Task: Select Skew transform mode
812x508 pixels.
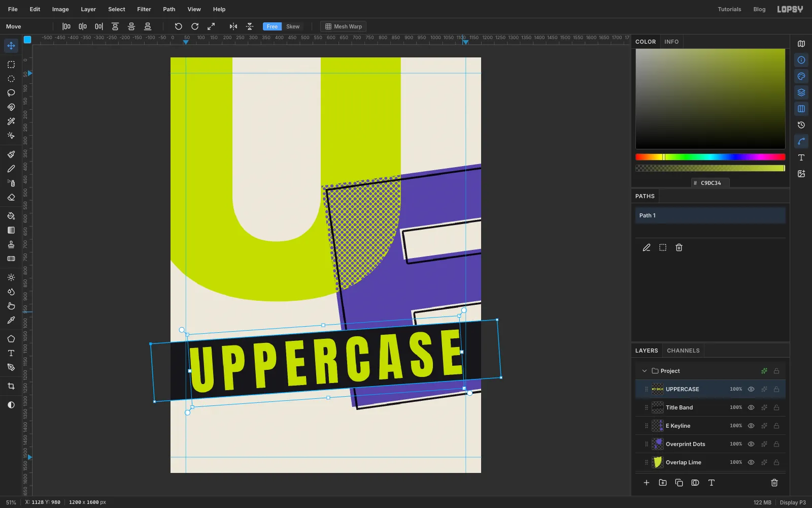Action: [293, 26]
